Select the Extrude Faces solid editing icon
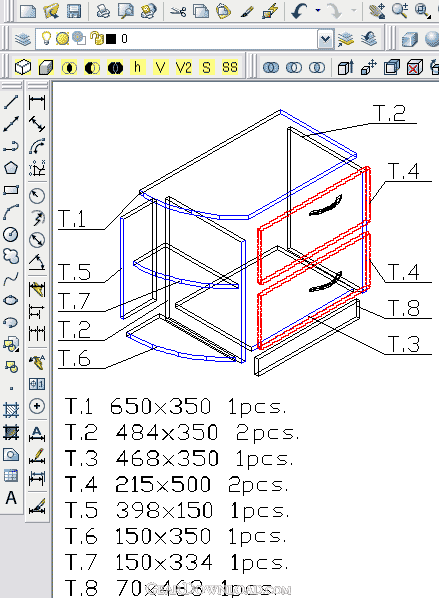The width and height of the screenshot is (439, 598). pos(346,68)
